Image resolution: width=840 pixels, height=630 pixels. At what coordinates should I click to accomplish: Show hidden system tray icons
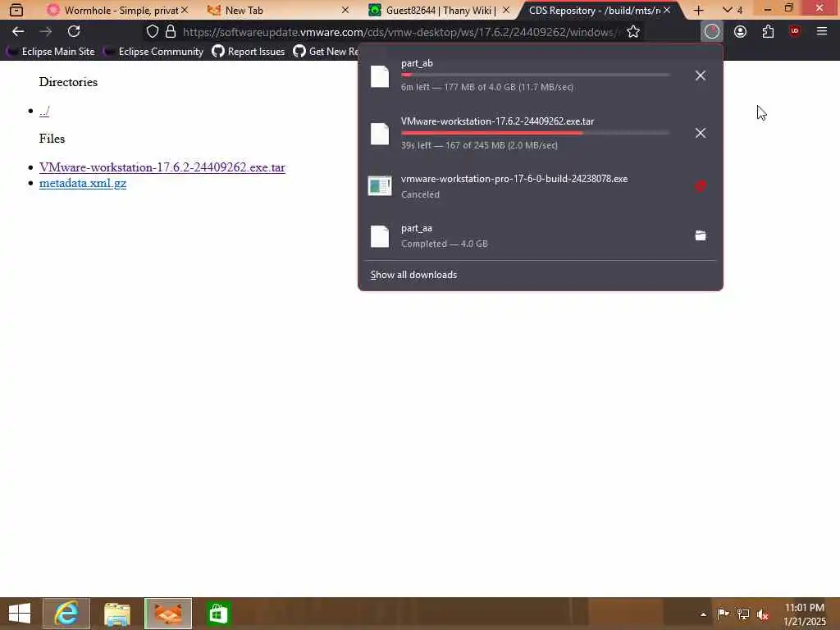pyautogui.click(x=703, y=614)
